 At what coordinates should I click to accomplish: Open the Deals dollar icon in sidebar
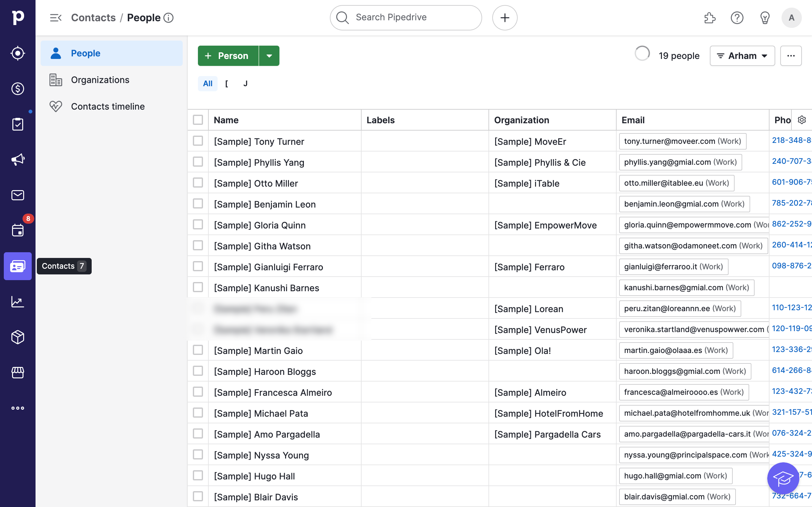(x=17, y=89)
